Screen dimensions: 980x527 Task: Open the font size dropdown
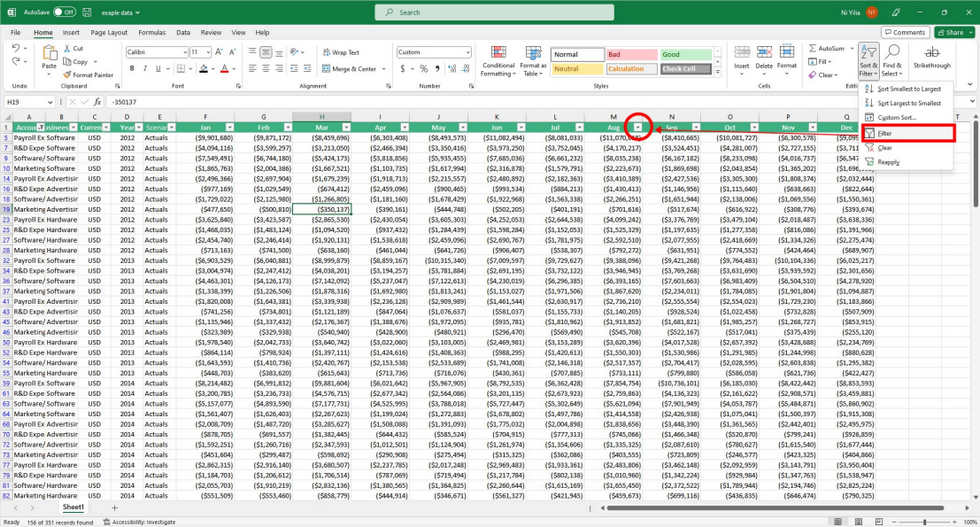point(208,53)
